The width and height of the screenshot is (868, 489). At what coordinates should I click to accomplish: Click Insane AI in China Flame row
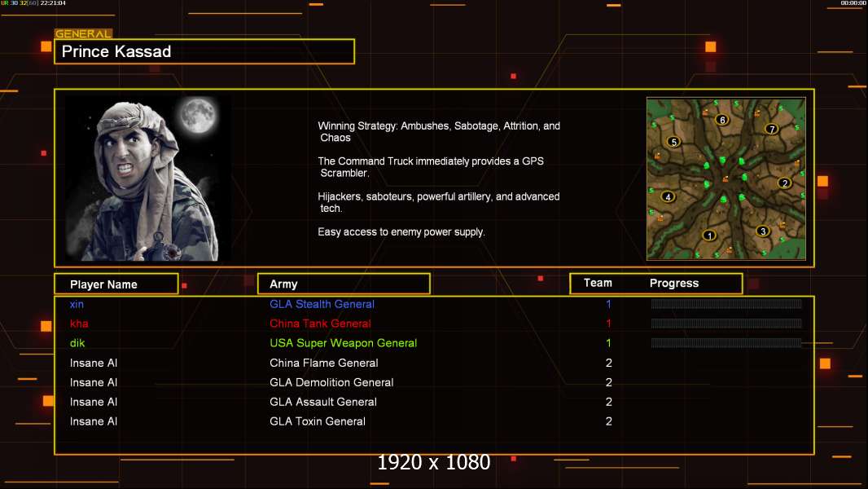click(x=94, y=363)
